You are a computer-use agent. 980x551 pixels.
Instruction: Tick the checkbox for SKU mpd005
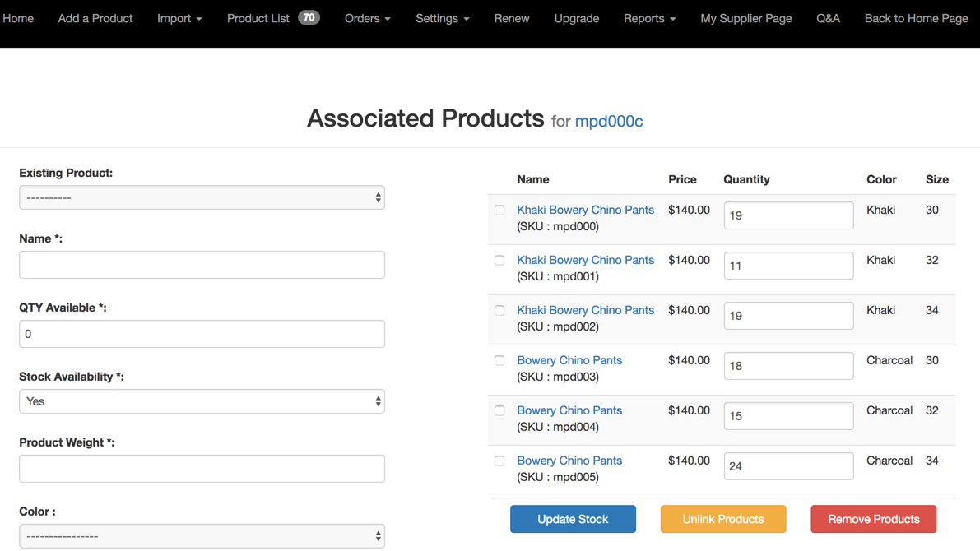click(x=499, y=461)
